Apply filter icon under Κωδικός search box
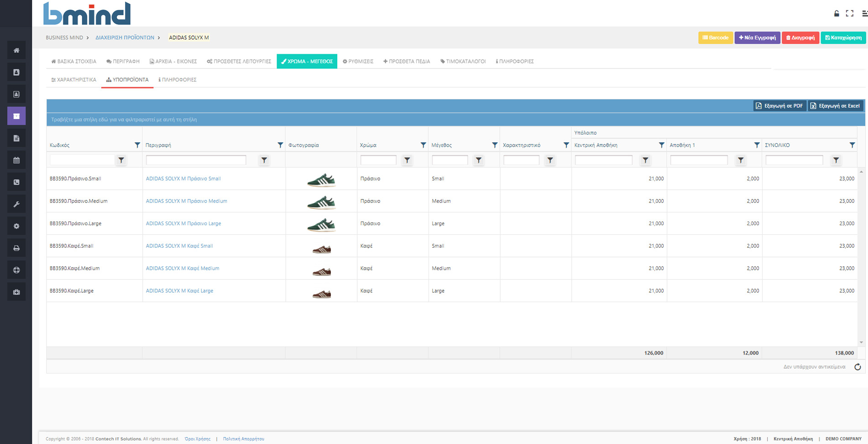Viewport: 868px width, 444px height. pyautogui.click(x=121, y=160)
